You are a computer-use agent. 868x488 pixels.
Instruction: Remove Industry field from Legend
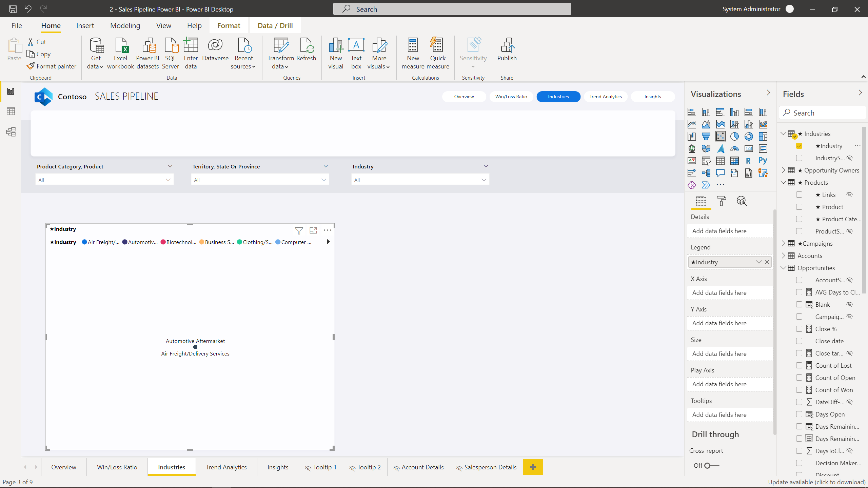768,262
